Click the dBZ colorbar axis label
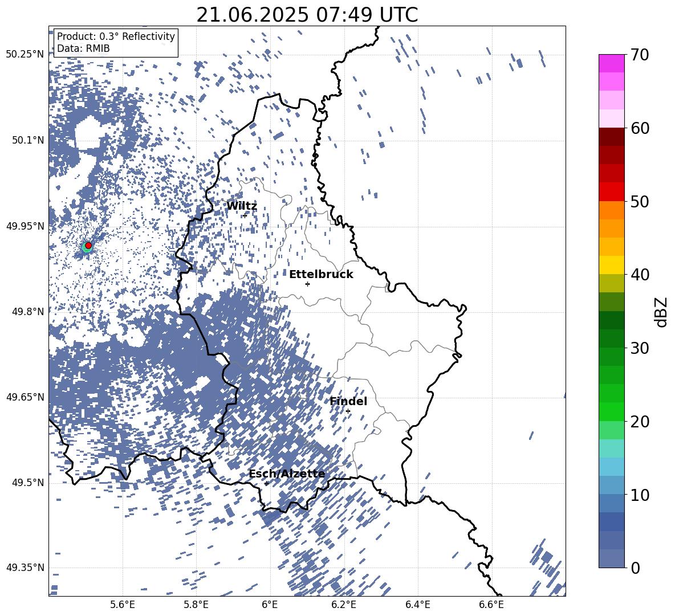Image resolution: width=675 pixels, height=616 pixels. click(661, 312)
